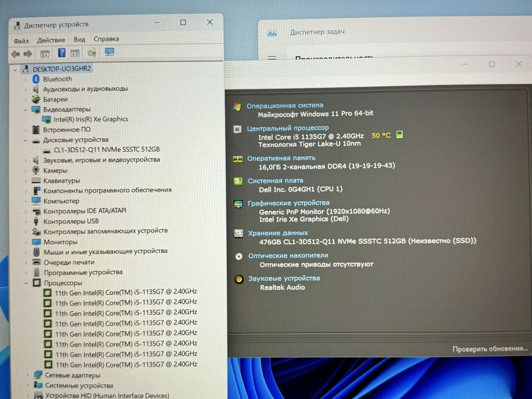Image resolution: width=532 pixels, height=399 pixels.
Task: Open Оперативная память section link
Action: click(x=281, y=158)
